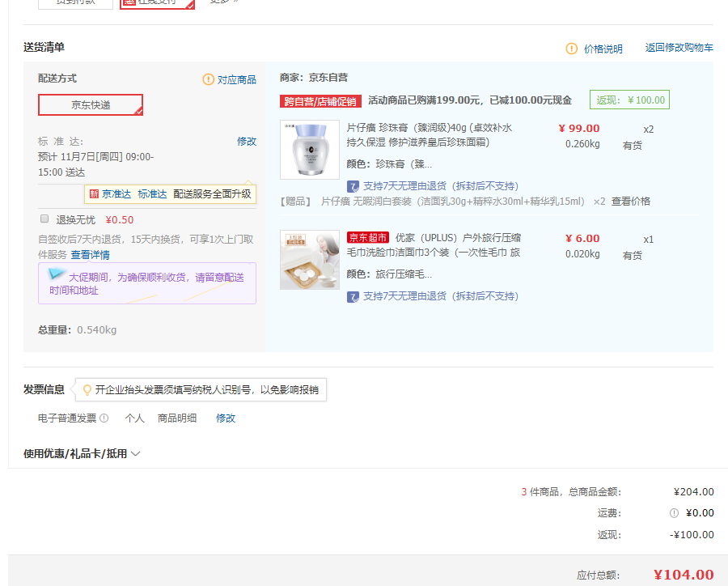
Task: Click the 对应商品 info icon
Action: 208,79
